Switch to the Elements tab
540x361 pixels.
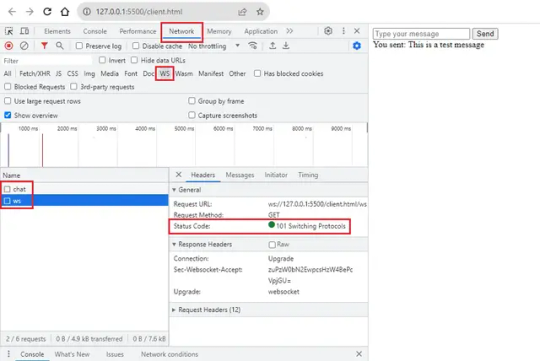(57, 31)
